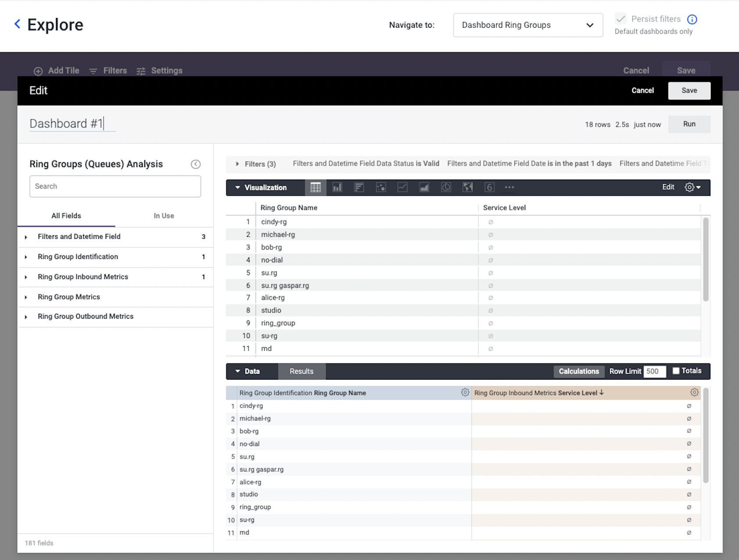Expand Filters and Datetime Field group
This screenshot has height=560, width=739.
click(115, 237)
